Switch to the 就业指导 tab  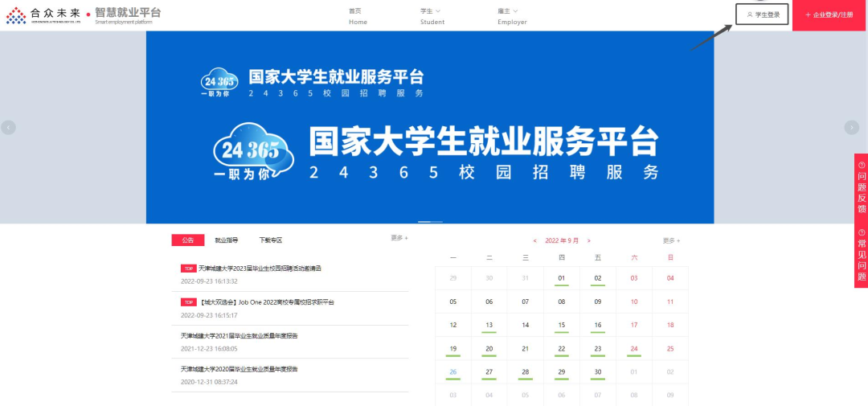226,240
